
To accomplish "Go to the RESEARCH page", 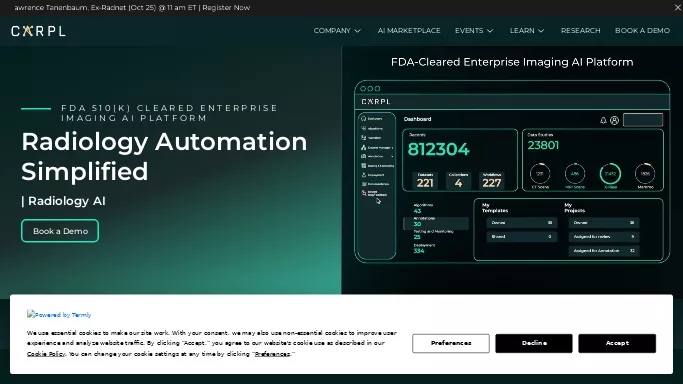I will (580, 30).
